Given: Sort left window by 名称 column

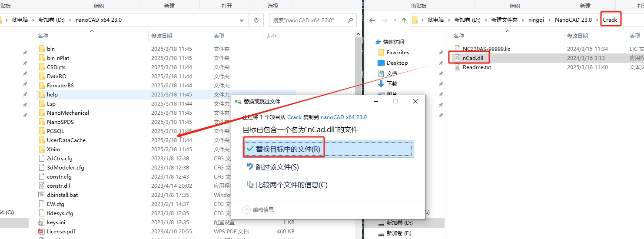Looking at the screenshot, I should (43, 36).
